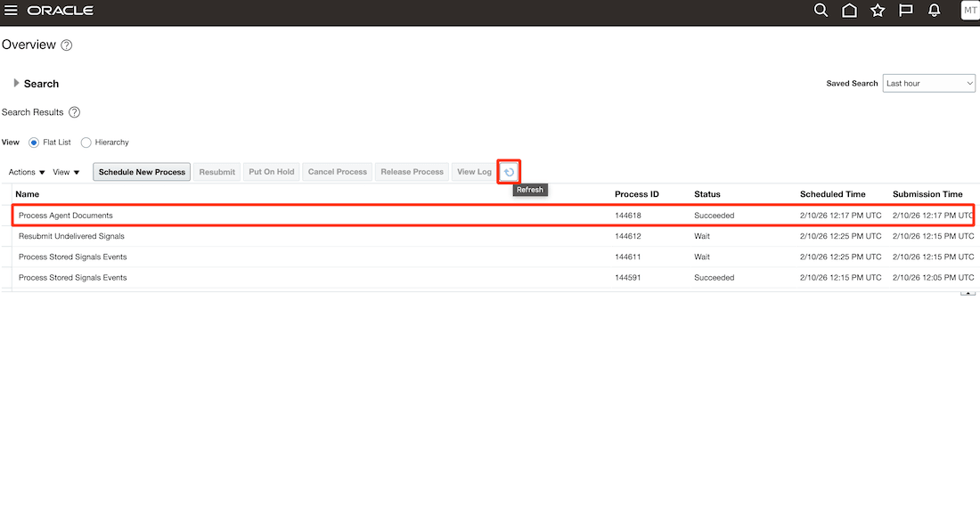Open the Actions menu
980x530 pixels.
25,171
